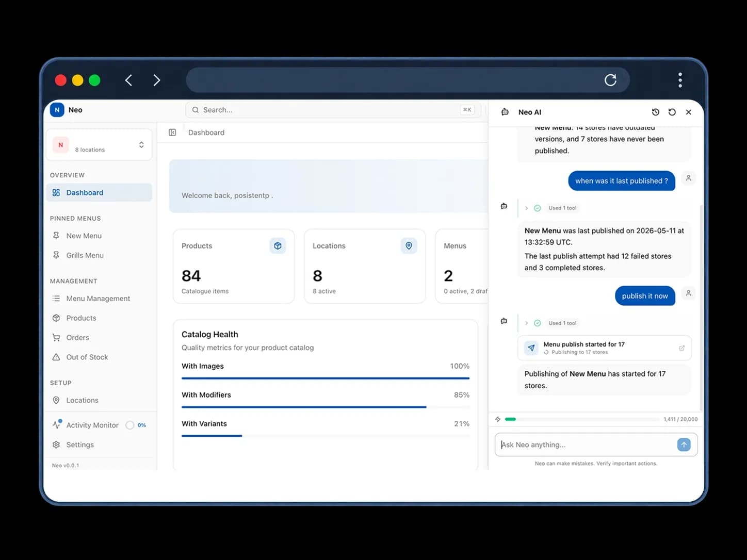Reload the page with refresh icon
Screen dimensions: 747x560
coord(610,80)
